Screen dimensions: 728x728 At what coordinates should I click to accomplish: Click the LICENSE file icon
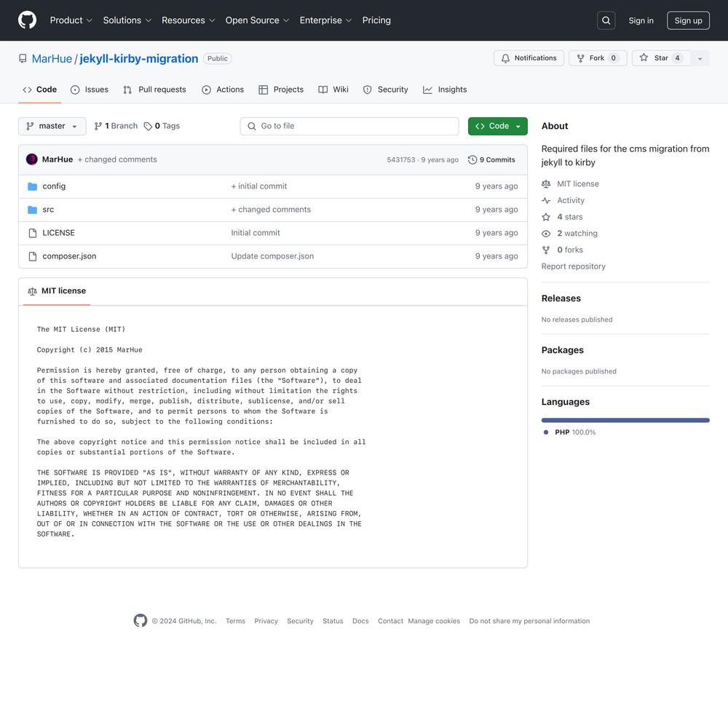coord(33,233)
